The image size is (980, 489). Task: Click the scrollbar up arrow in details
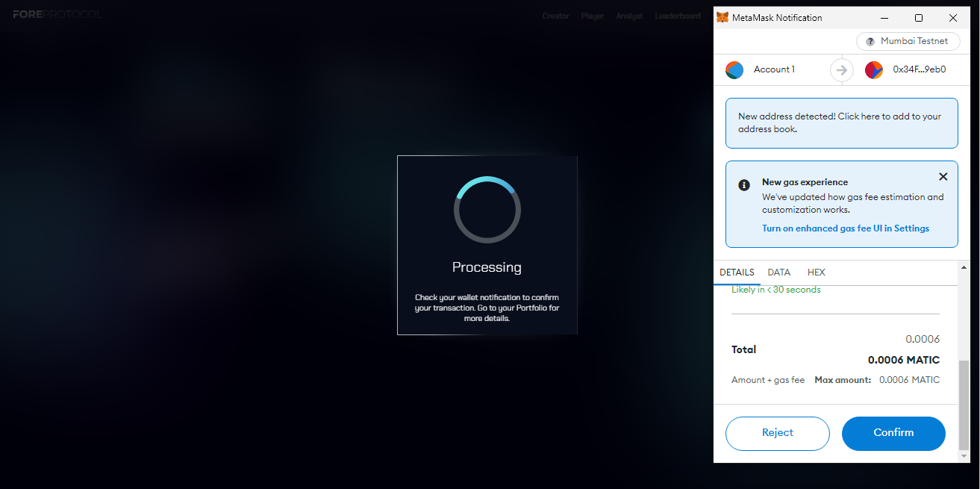point(964,267)
